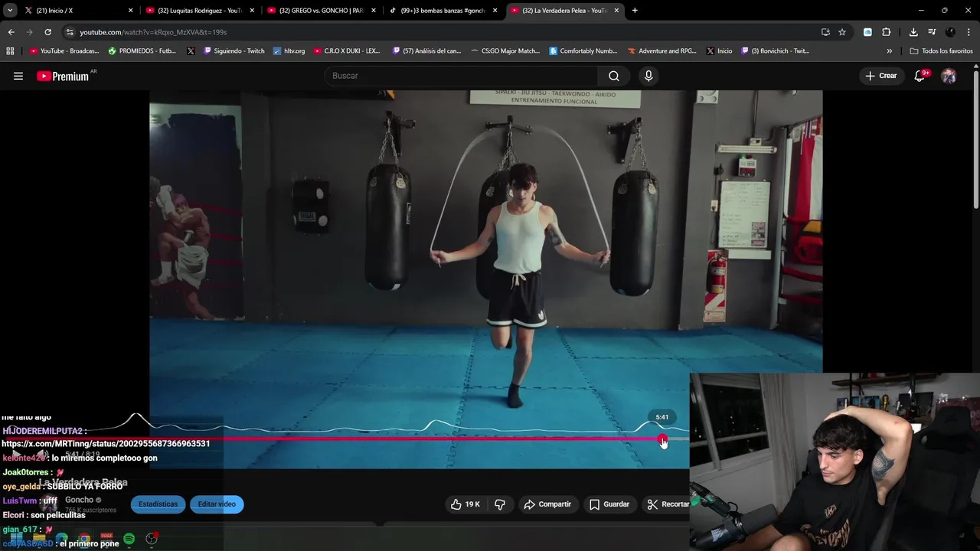980x551 pixels.
Task: Open the Adventure and RPG... bookmark
Action: point(662,51)
